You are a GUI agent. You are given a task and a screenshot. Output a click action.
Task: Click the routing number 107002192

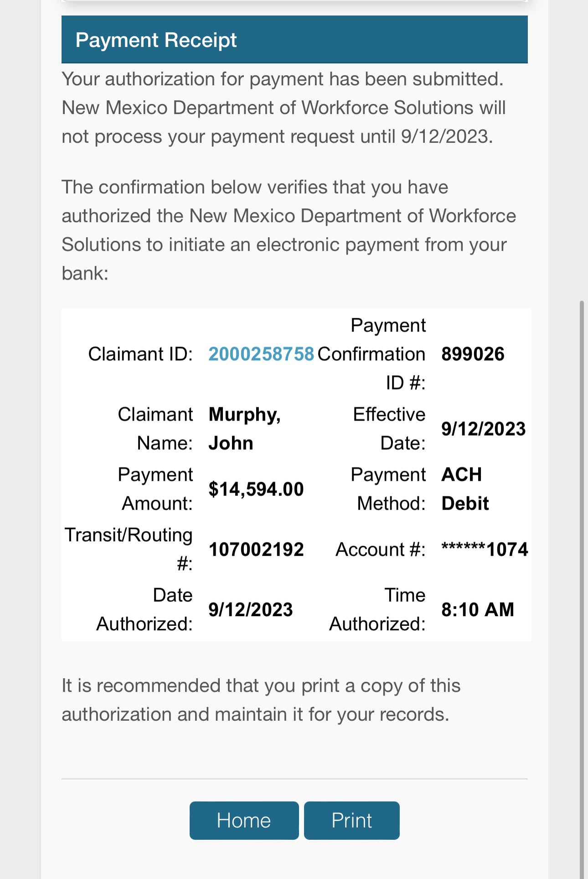[x=256, y=549]
